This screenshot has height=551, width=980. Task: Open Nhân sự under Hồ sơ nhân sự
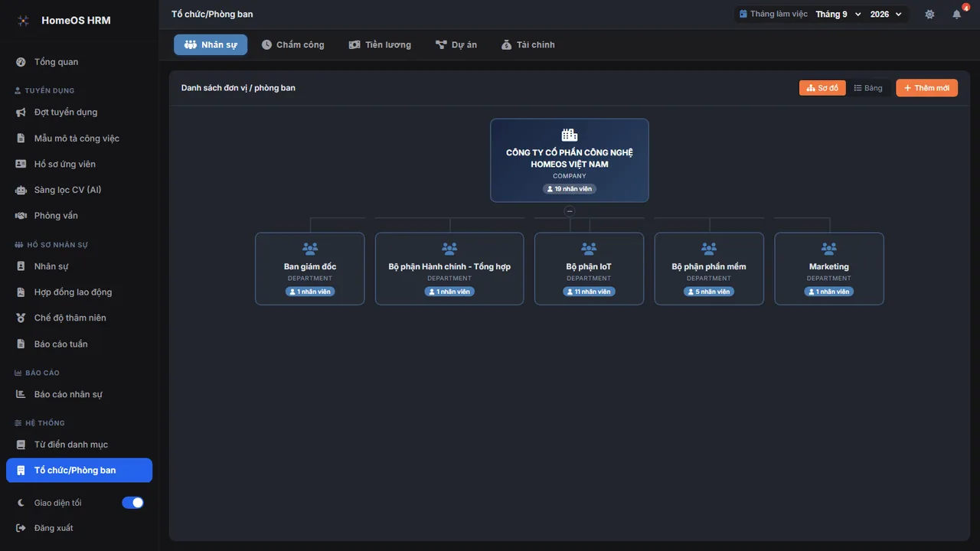pyautogui.click(x=79, y=266)
